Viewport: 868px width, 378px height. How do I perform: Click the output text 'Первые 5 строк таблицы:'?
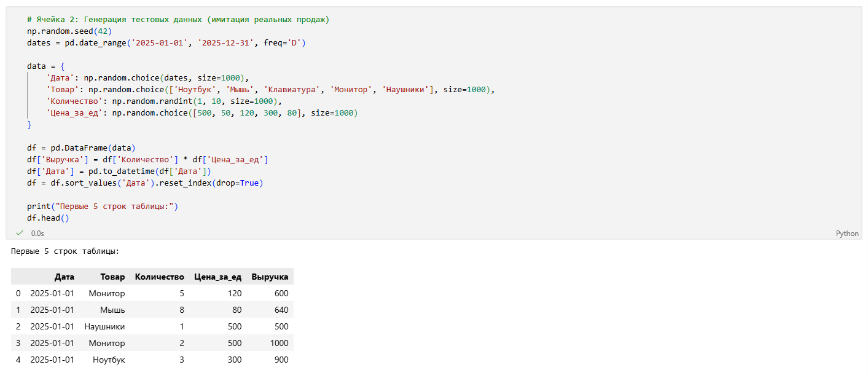pos(65,251)
